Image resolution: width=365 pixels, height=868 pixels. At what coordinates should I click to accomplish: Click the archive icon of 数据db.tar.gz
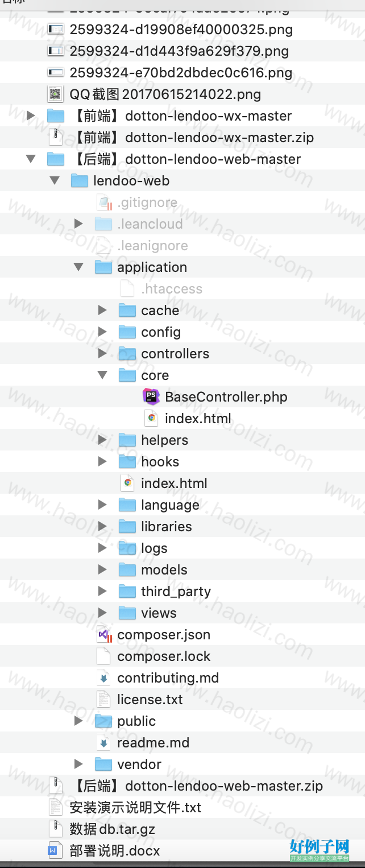[x=55, y=829]
